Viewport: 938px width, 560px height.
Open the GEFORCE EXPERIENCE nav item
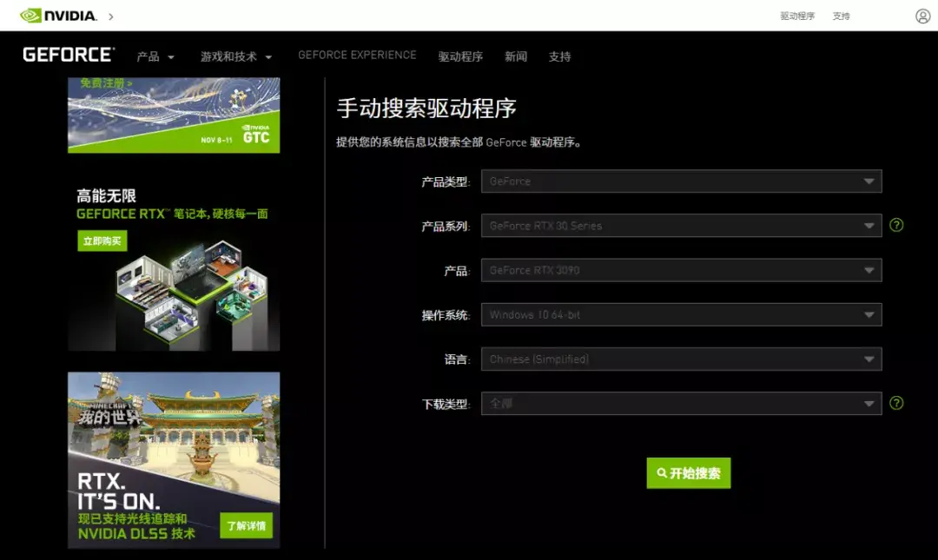pyautogui.click(x=357, y=55)
